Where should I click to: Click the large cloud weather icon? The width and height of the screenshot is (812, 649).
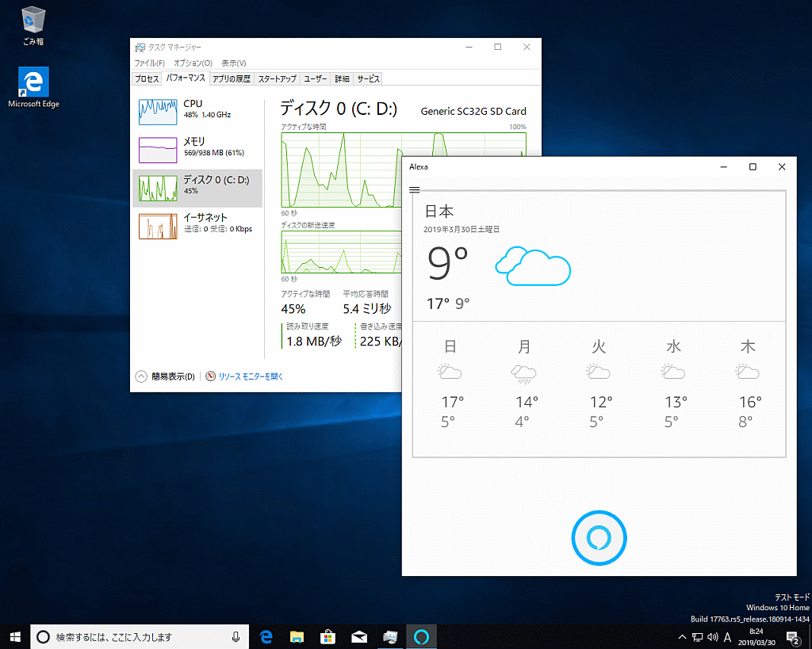tap(532, 266)
